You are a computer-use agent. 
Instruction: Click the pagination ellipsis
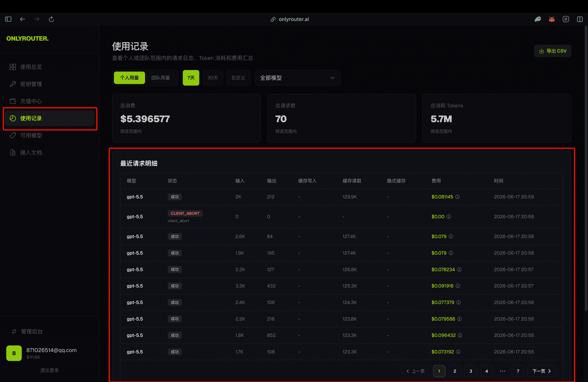point(502,371)
